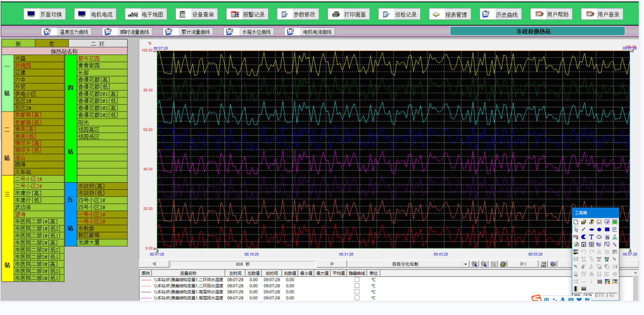Select station 武边消 in the list
The height and width of the screenshot is (315, 644).
pos(39,207)
